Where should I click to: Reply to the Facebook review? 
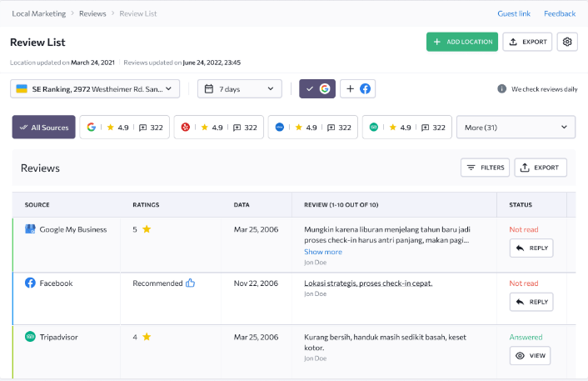(x=531, y=302)
